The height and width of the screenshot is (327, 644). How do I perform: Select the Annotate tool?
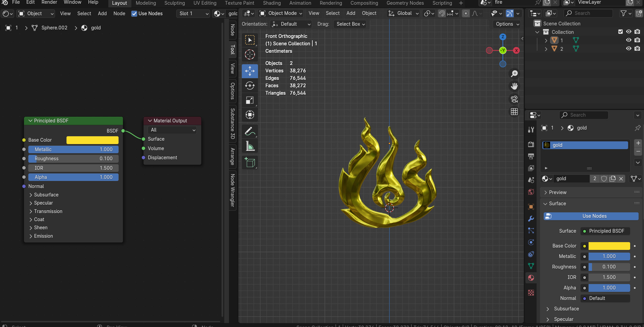coord(250,131)
